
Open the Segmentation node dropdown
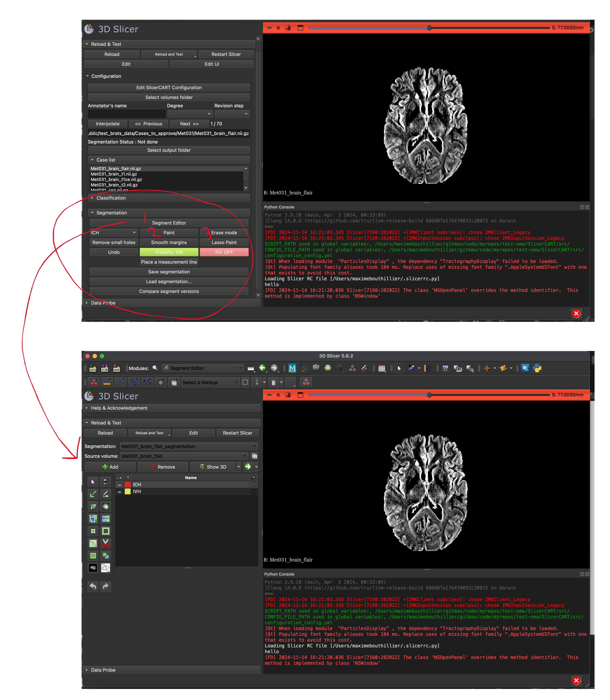click(189, 446)
